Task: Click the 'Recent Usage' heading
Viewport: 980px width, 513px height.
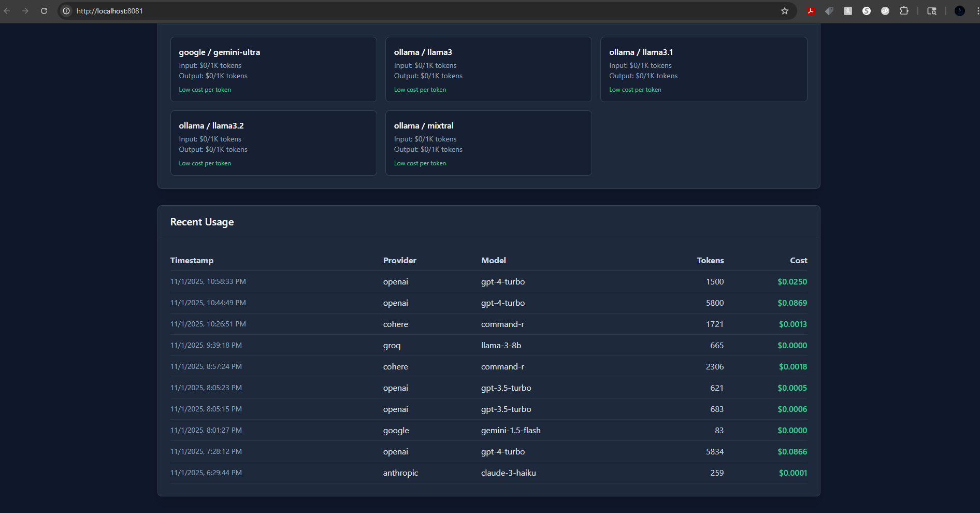Action: point(202,222)
